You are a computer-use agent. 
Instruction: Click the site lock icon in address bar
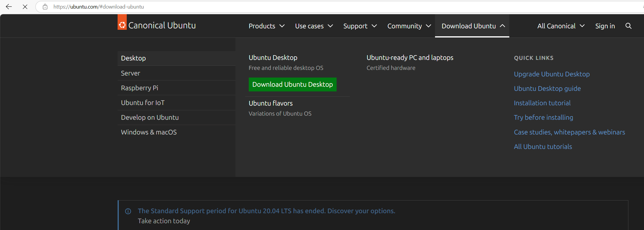click(x=45, y=6)
